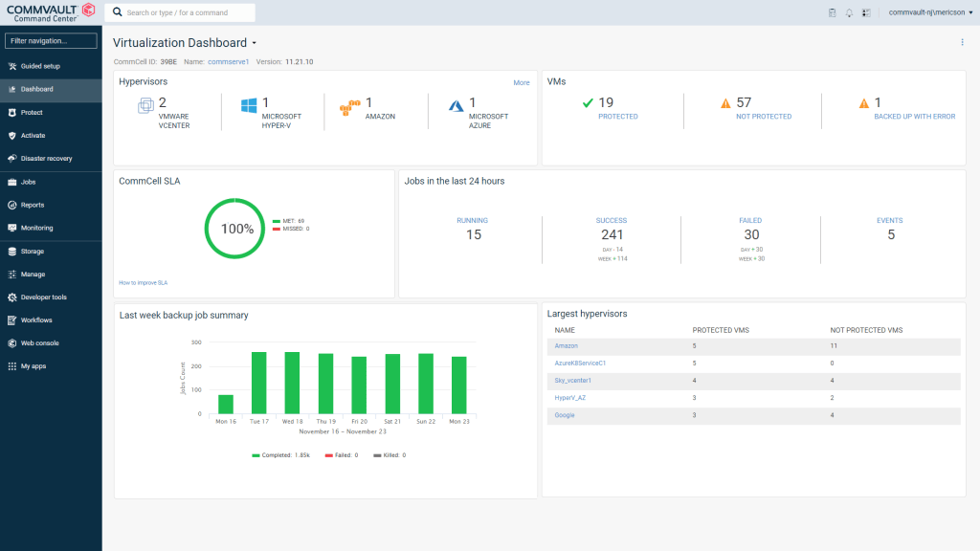Show notifications with the bell icon
This screenshot has height=551, width=980.
pyautogui.click(x=849, y=12)
